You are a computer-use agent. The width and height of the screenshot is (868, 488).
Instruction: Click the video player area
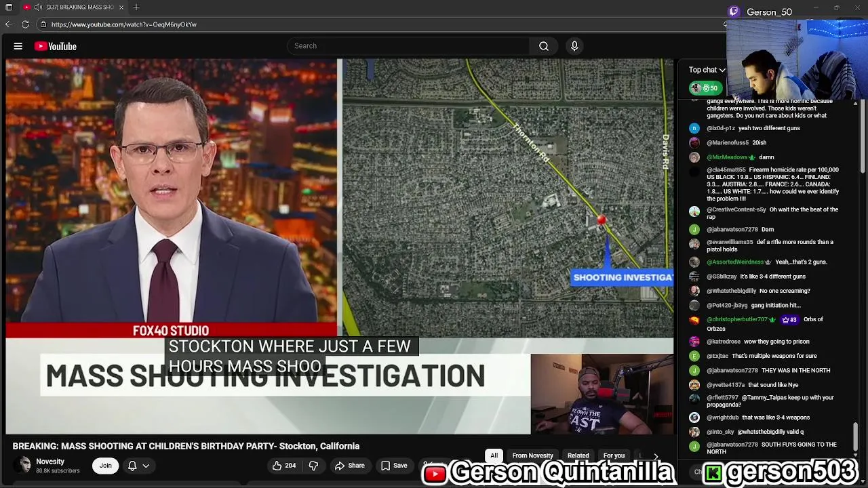pyautogui.click(x=339, y=246)
